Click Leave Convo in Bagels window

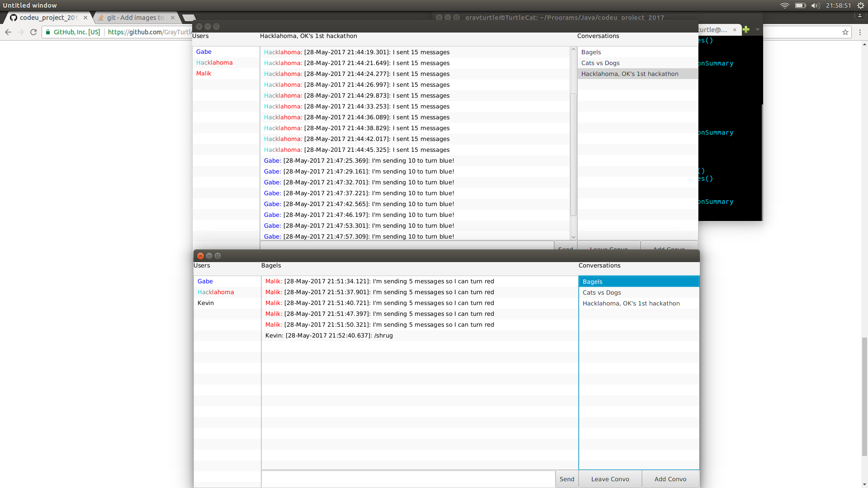pyautogui.click(x=610, y=479)
